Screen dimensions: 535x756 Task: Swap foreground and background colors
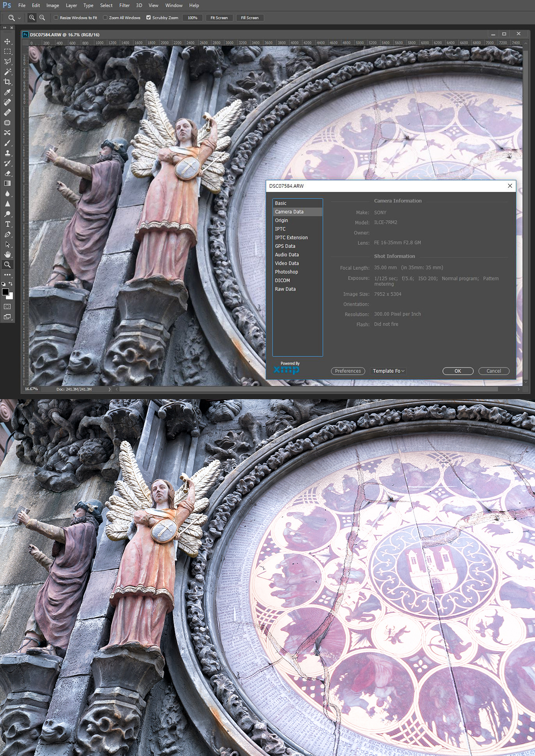point(11,284)
